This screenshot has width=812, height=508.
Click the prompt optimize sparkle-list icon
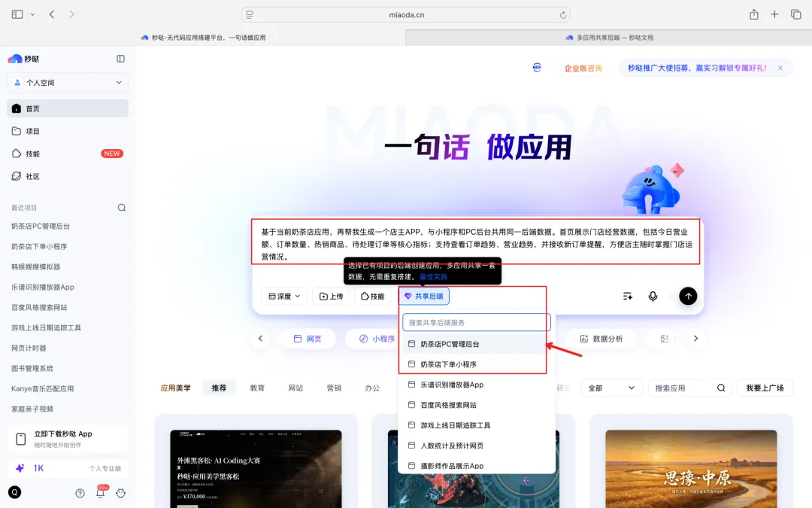coord(628,296)
